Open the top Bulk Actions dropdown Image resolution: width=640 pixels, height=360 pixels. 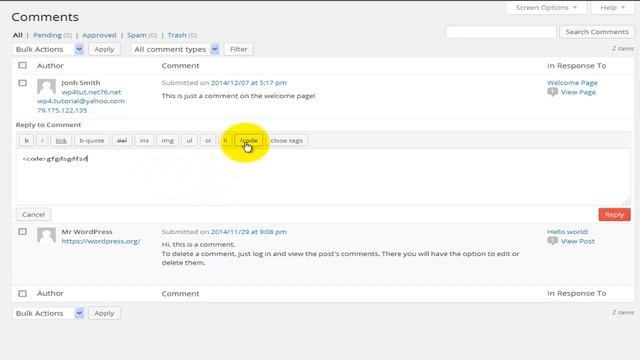pos(48,49)
